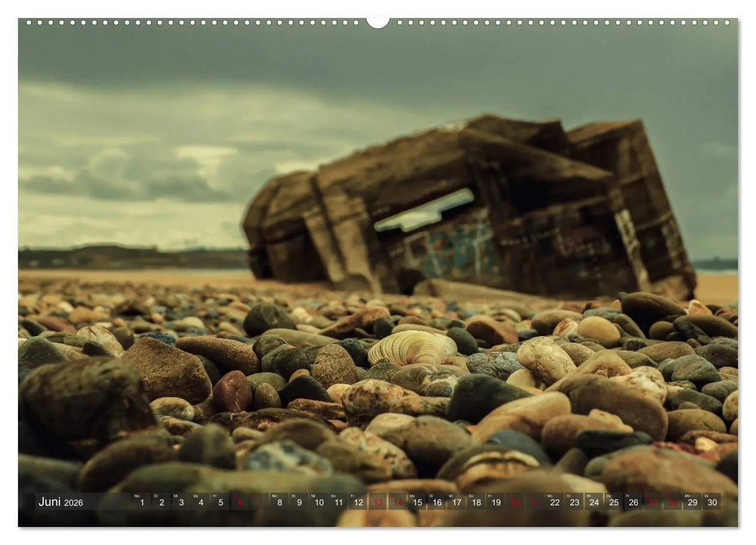Image resolution: width=756 pixels, height=545 pixels.
Task: Select day 17 in the date row
Action: point(456,502)
